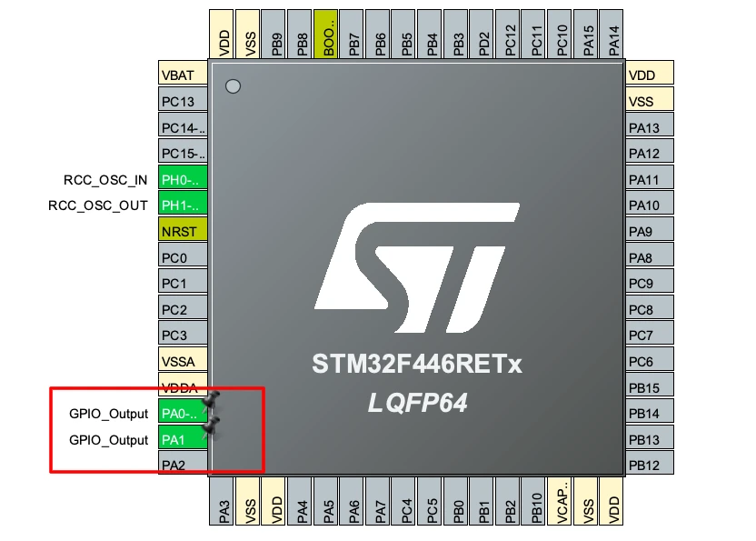Image resolution: width=756 pixels, height=541 pixels.
Task: Click the VSSA power pin
Action: pos(184,361)
